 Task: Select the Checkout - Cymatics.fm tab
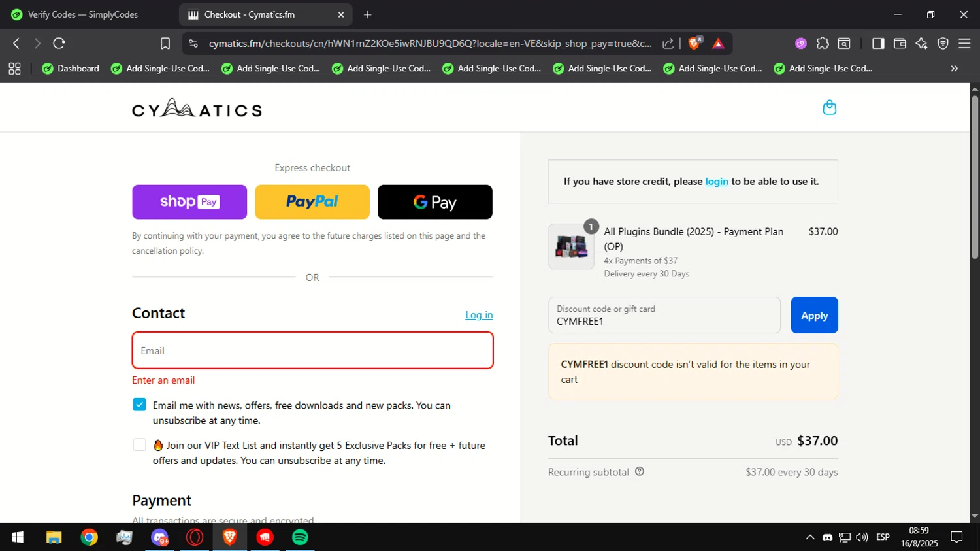coord(265,14)
